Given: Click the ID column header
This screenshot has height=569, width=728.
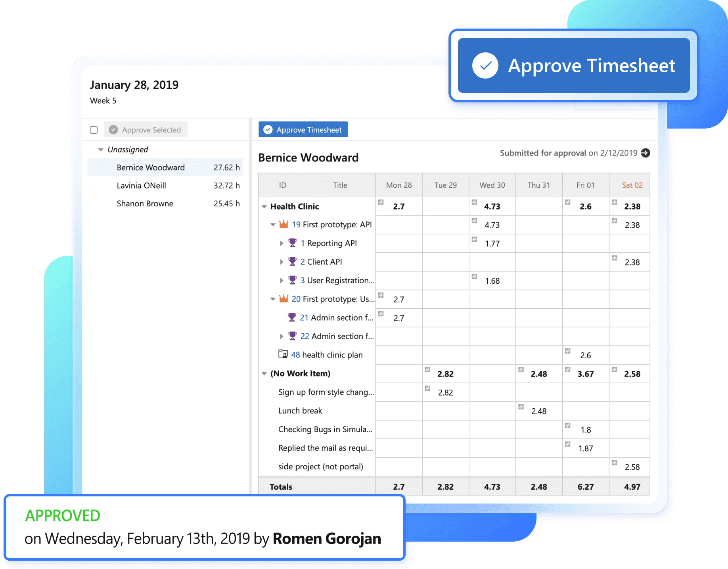Looking at the screenshot, I should click(x=283, y=185).
